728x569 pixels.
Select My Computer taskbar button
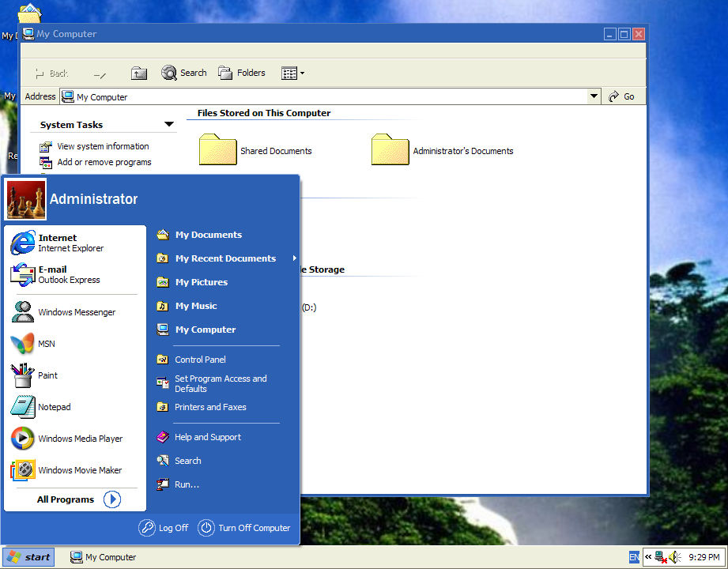[x=103, y=557]
